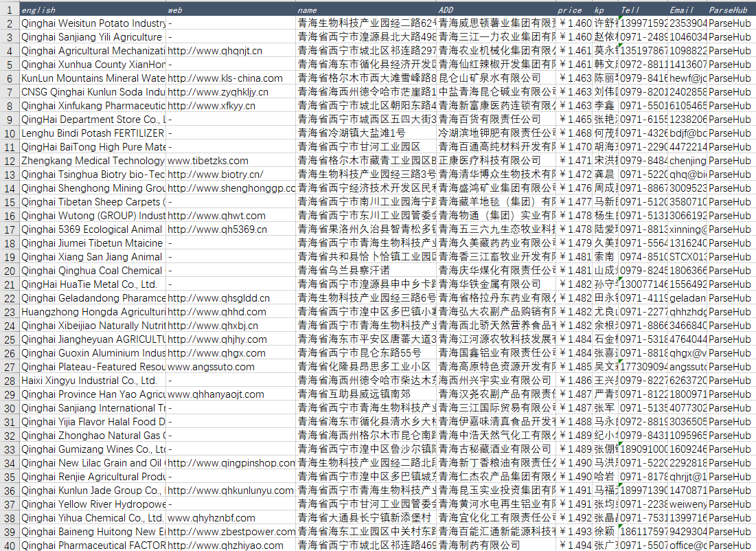Select the "Haixi Xingyu Industrial Co., Ltd." cell
Viewport: 756px width, 551px height.
(93, 380)
